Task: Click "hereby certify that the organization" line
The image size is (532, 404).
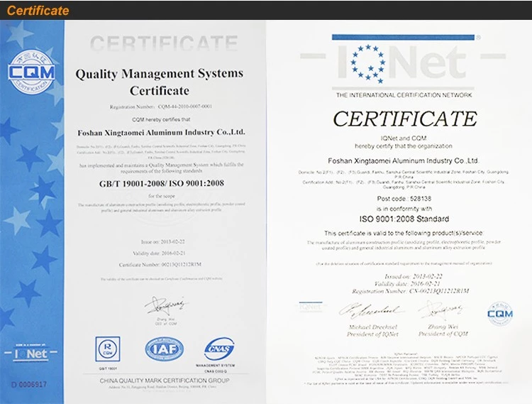Action: point(404,146)
